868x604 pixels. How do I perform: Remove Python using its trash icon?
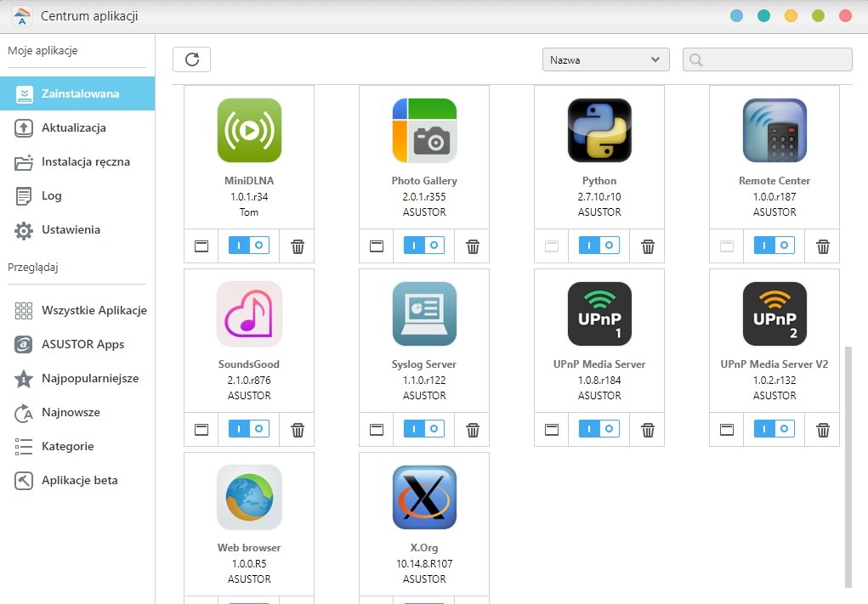648,246
